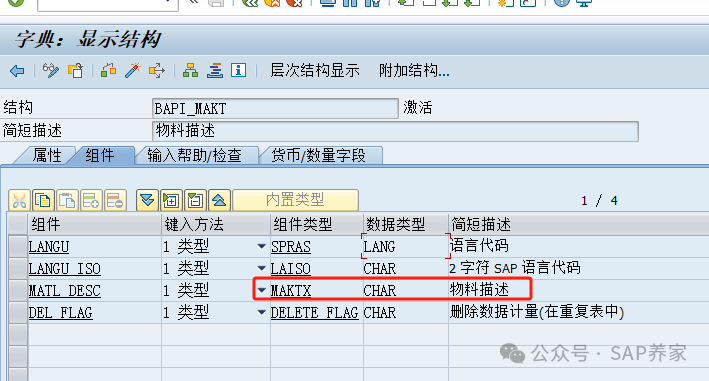Click the other object icon beside glasses-pencil
The image size is (709, 381).
coord(76,71)
